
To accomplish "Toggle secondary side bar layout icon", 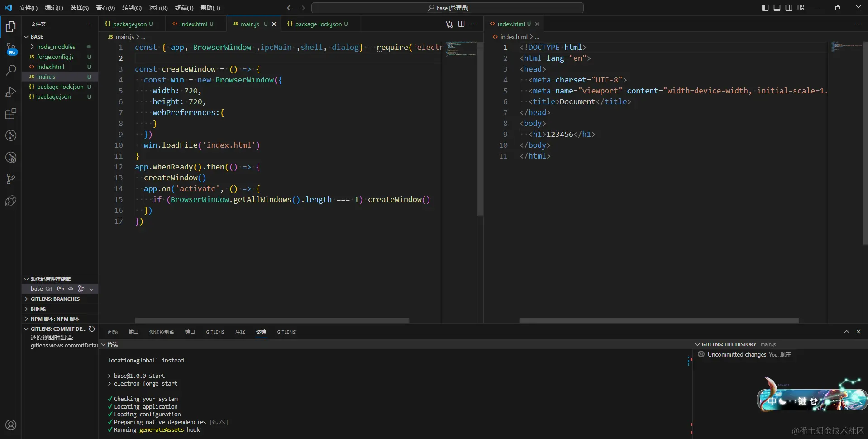I will click(789, 8).
